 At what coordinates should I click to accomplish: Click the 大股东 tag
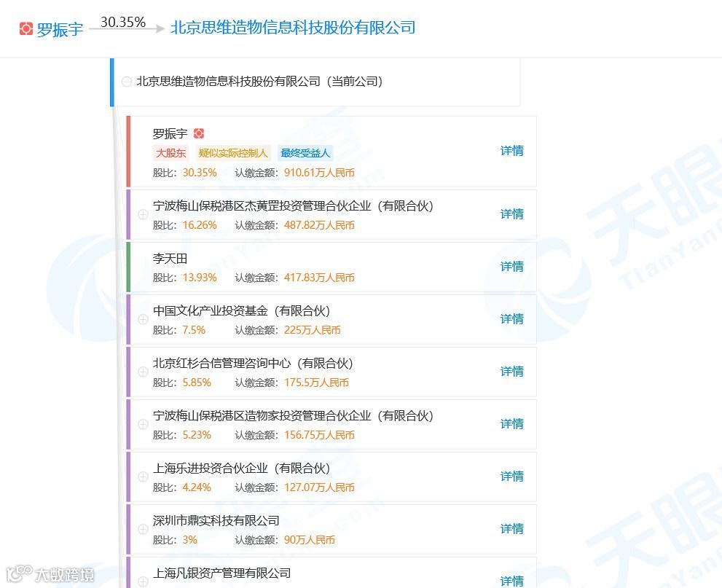click(x=170, y=153)
